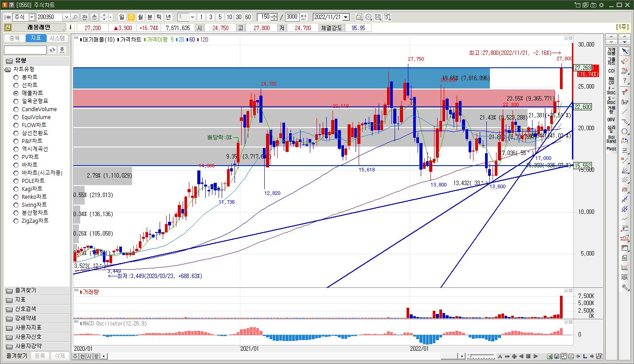Switch to the 종목 tab

(15, 39)
